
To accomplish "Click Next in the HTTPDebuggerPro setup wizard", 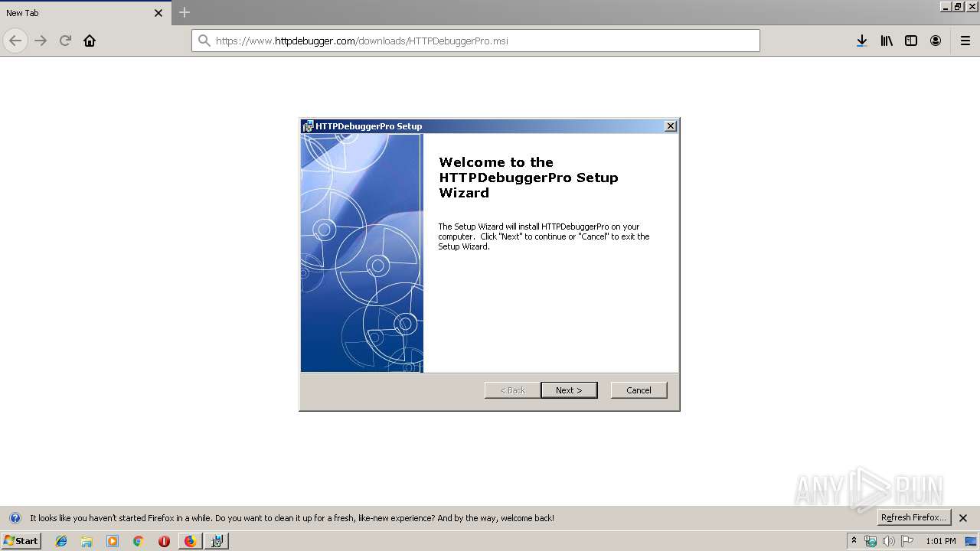I will pyautogui.click(x=569, y=390).
